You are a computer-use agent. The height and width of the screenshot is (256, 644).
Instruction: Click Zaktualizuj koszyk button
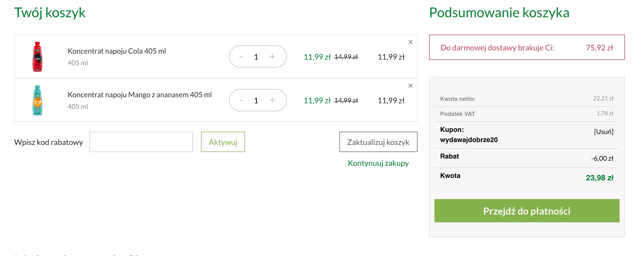tap(378, 142)
